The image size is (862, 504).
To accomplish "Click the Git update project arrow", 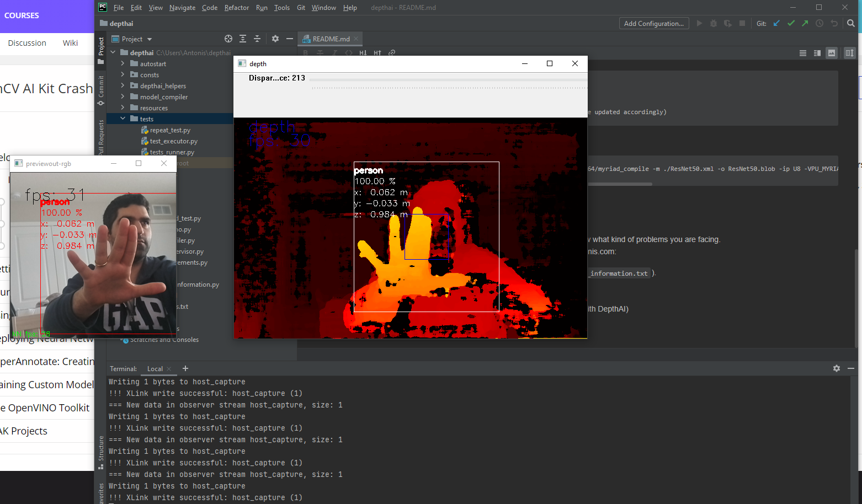I will 776,23.
